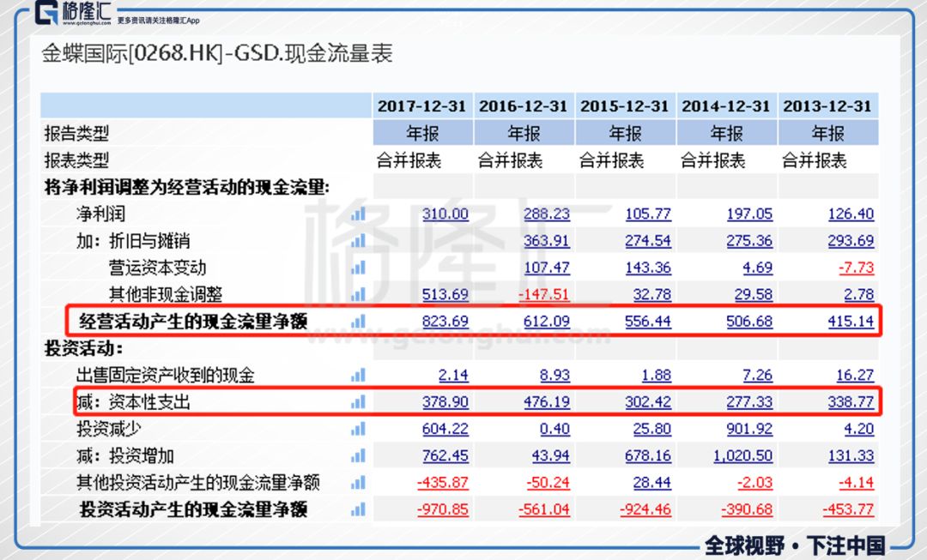
Task: Open non-cash adjustment value 513.69
Action: pyautogui.click(x=445, y=294)
